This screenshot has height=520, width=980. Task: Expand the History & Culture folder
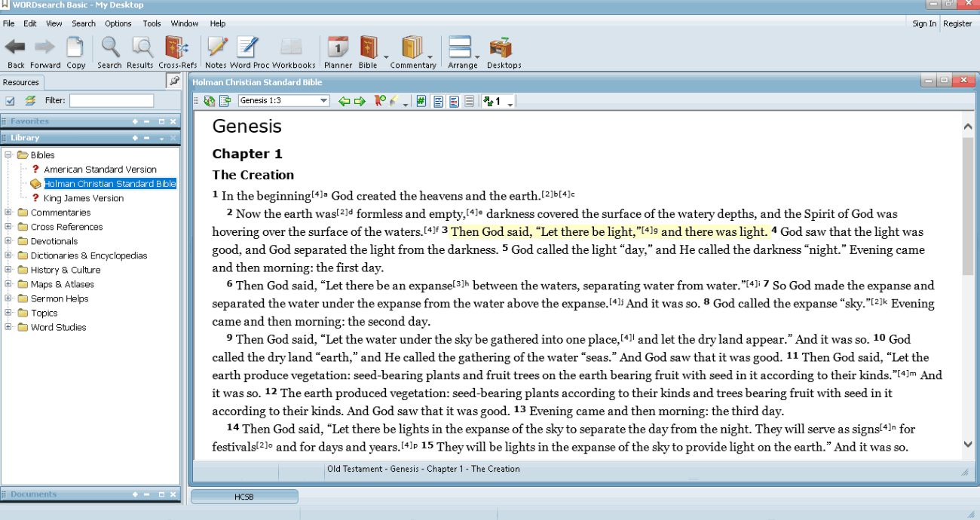[x=8, y=270]
